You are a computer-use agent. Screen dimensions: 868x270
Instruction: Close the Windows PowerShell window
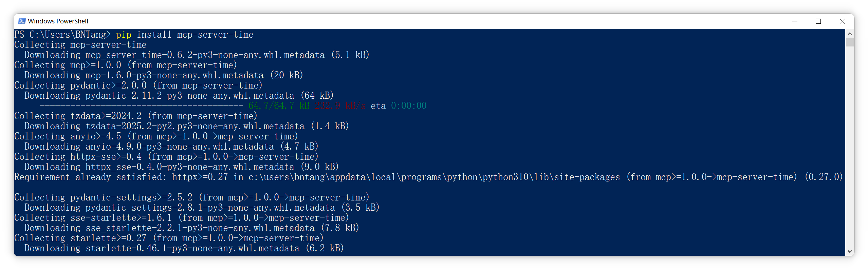coord(842,21)
